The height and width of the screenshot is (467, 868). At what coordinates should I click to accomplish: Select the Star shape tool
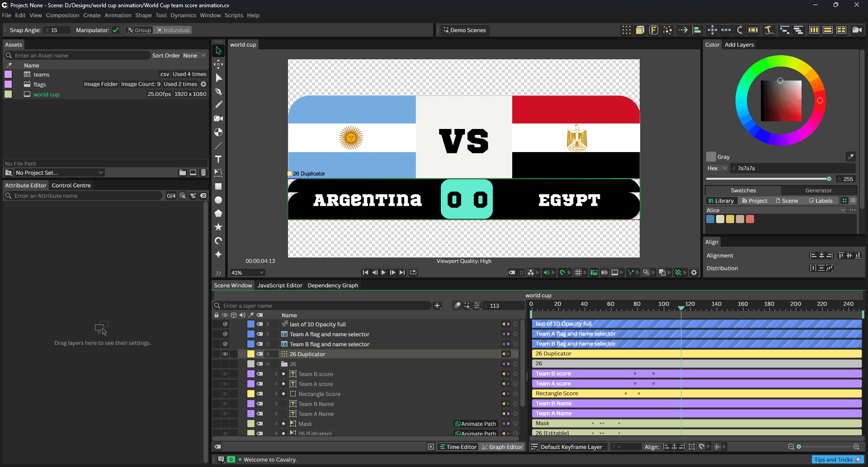point(218,227)
